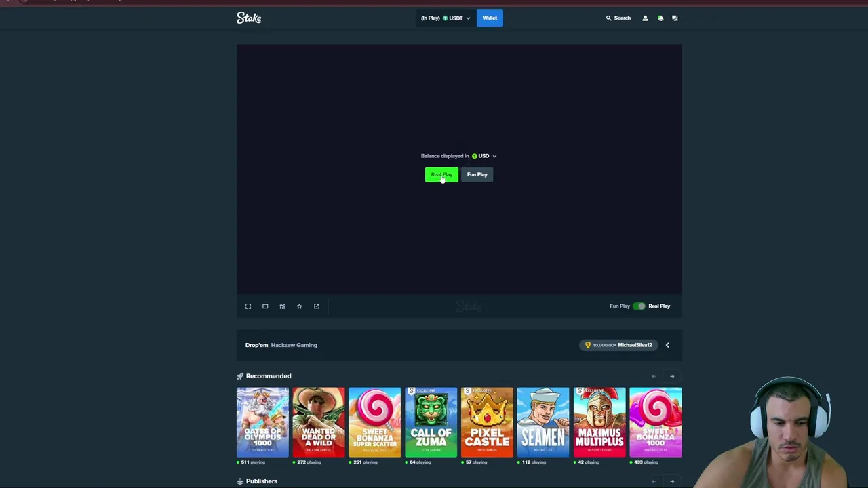Click the '272 playing' count text
Screen dimensions: 868x488
[x=309, y=462]
